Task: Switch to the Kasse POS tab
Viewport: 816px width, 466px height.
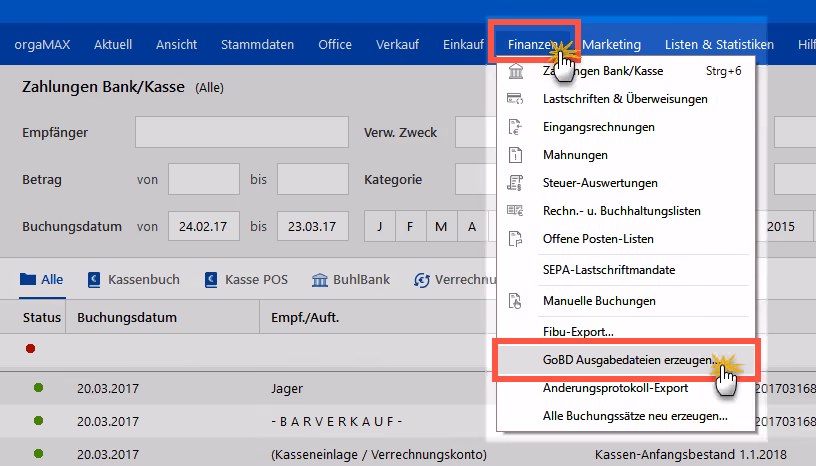Action: (x=246, y=280)
